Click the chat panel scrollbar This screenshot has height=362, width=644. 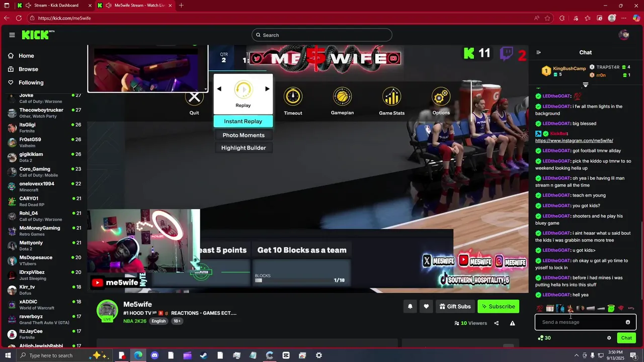(641, 261)
